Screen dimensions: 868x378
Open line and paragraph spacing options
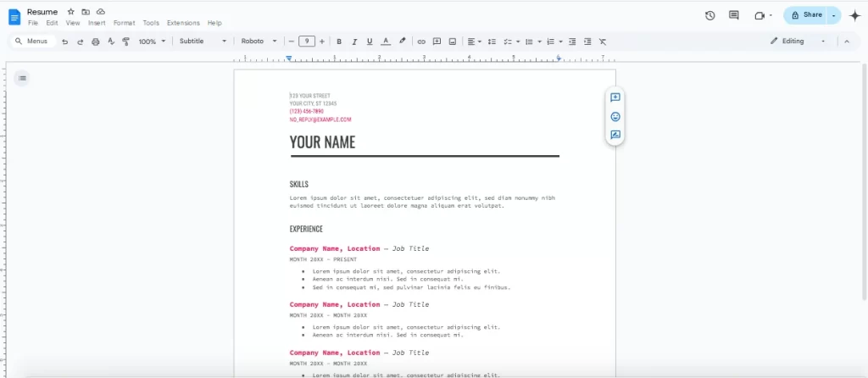pyautogui.click(x=492, y=42)
